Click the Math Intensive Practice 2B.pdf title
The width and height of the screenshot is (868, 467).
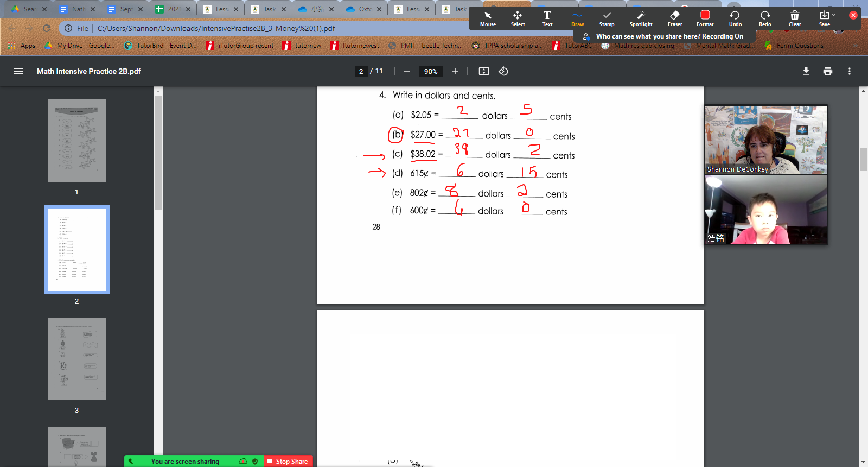click(x=89, y=71)
